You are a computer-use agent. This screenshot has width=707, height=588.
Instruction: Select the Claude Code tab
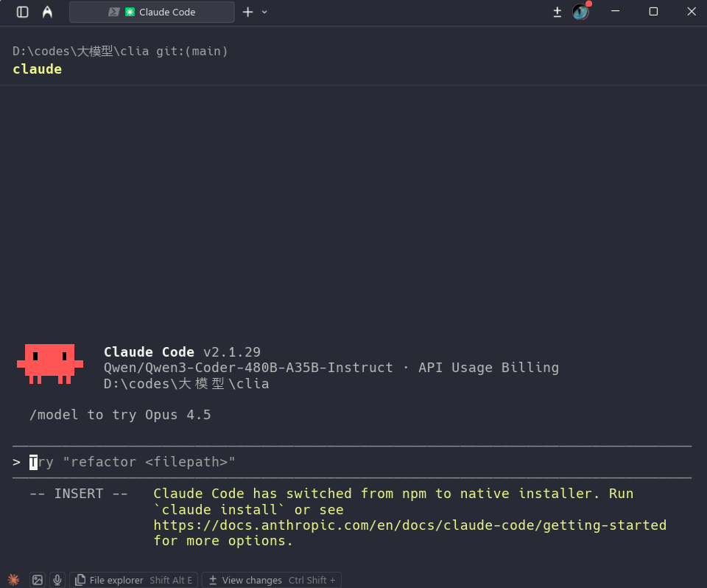pyautogui.click(x=166, y=12)
